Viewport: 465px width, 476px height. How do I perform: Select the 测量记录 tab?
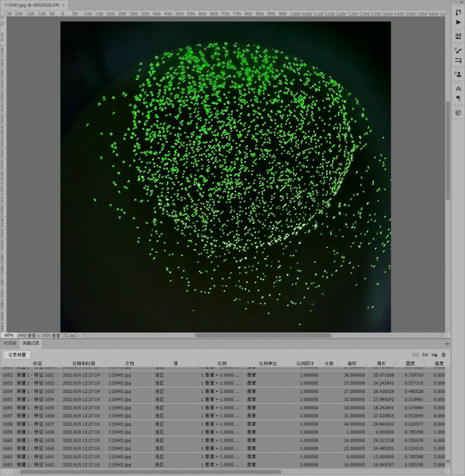[x=30, y=343]
